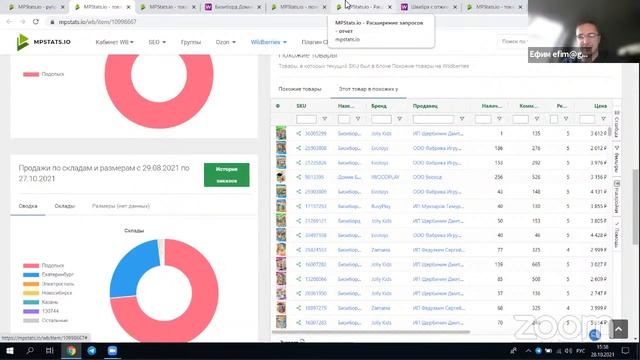Click the MPSTATS.IO logo
This screenshot has height=360, width=640.
coord(44,42)
